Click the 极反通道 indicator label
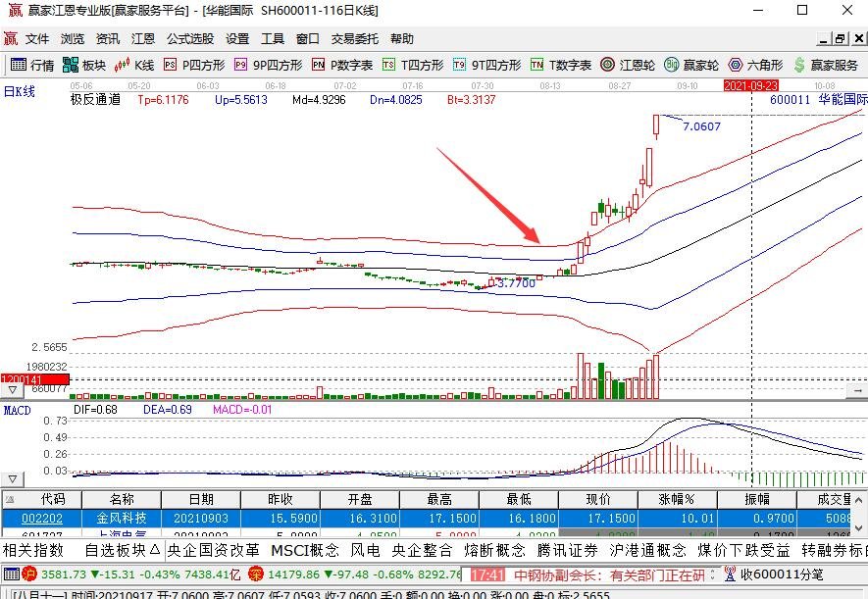Screen dimensions: 868x599 tap(95, 100)
